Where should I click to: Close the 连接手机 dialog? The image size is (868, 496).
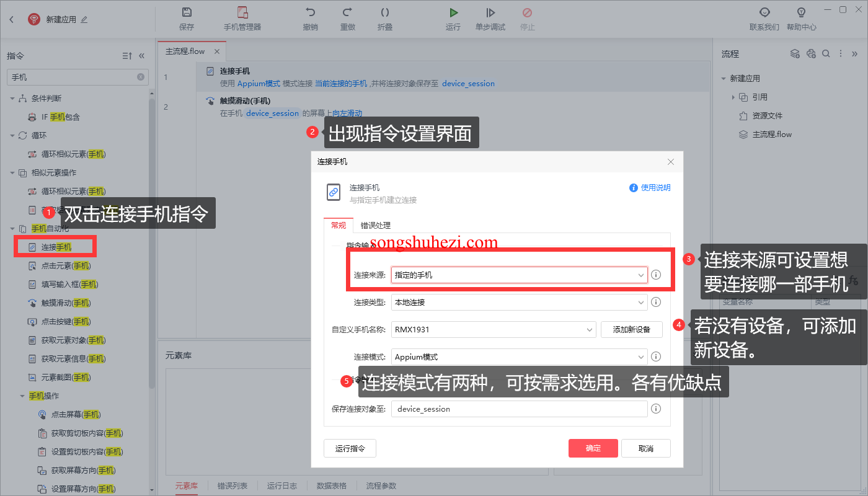click(x=670, y=162)
